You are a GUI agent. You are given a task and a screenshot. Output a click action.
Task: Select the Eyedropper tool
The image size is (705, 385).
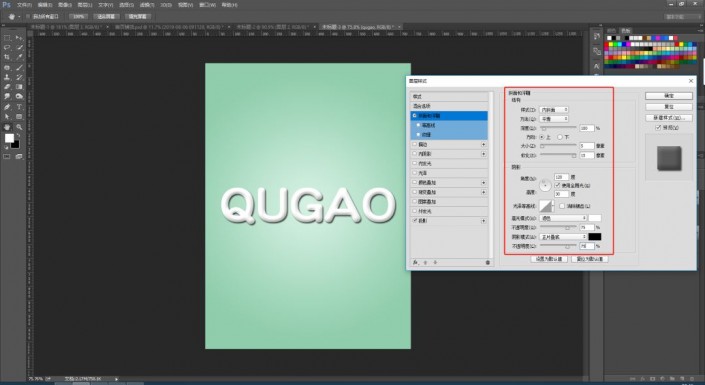pyautogui.click(x=19, y=58)
